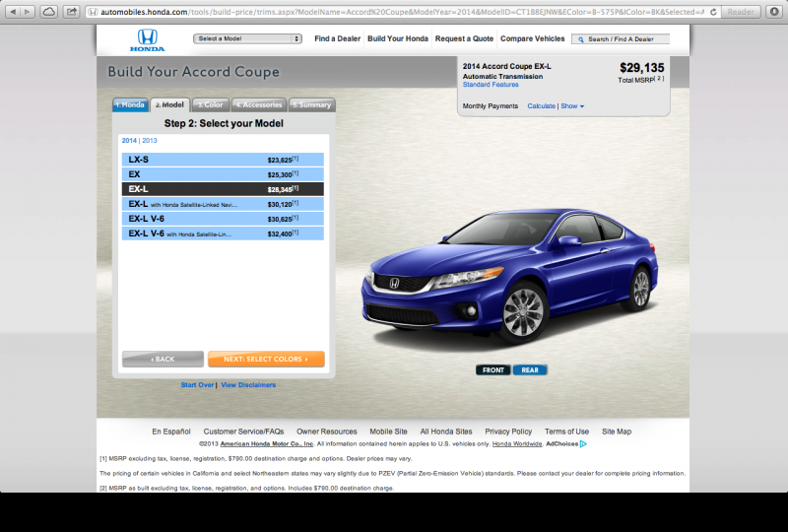Click the Share icon in Safari toolbar

coord(72,12)
